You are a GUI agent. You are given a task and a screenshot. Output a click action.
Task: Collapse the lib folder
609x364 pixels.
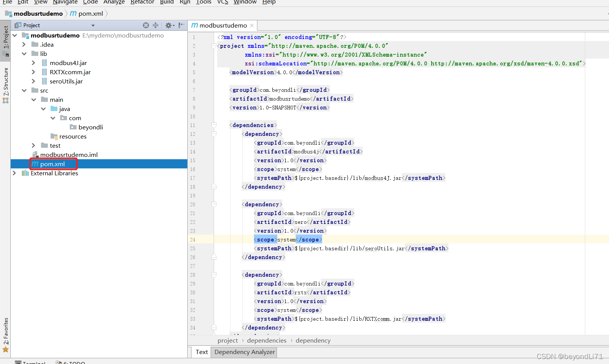[x=24, y=54]
